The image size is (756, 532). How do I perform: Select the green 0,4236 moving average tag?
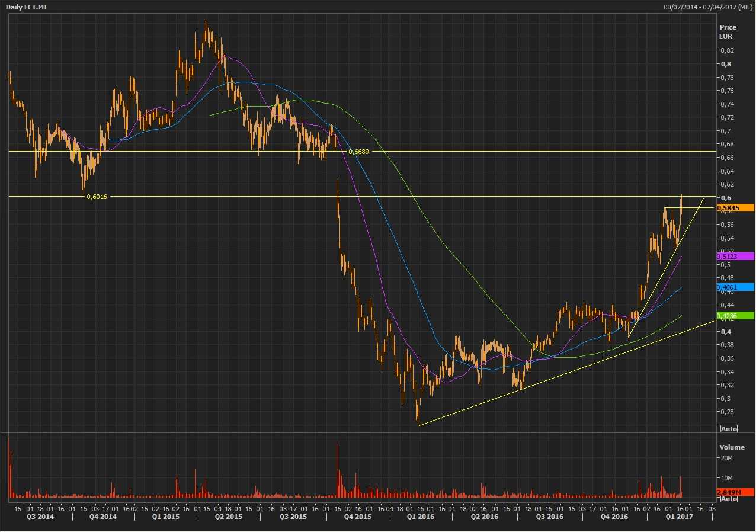coord(735,316)
